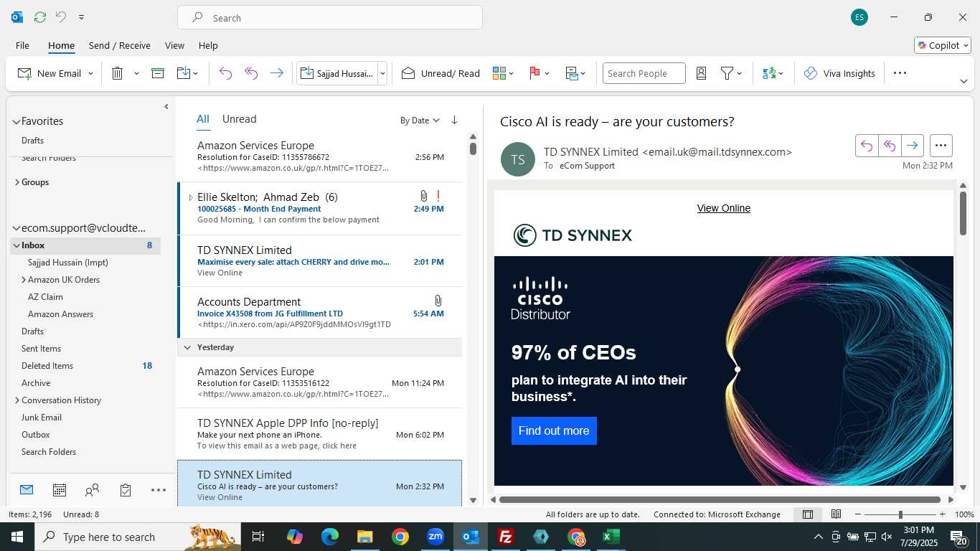Switch to Normal view in status bar
Screen dimensions: 980x551
coord(808,514)
